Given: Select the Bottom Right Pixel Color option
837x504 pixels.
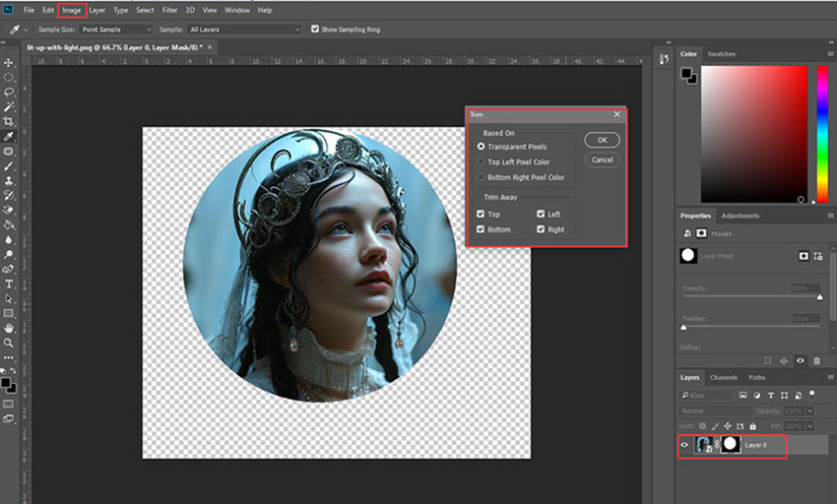Looking at the screenshot, I should 481,177.
